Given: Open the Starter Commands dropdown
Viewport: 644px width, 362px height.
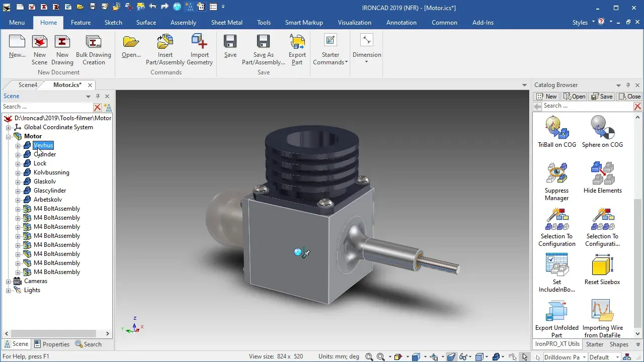Looking at the screenshot, I should tap(331, 50).
